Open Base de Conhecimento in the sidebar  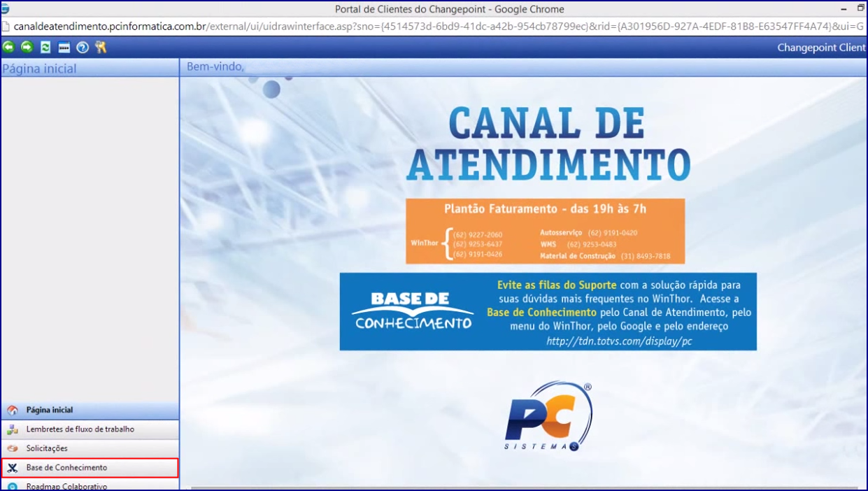pos(90,468)
